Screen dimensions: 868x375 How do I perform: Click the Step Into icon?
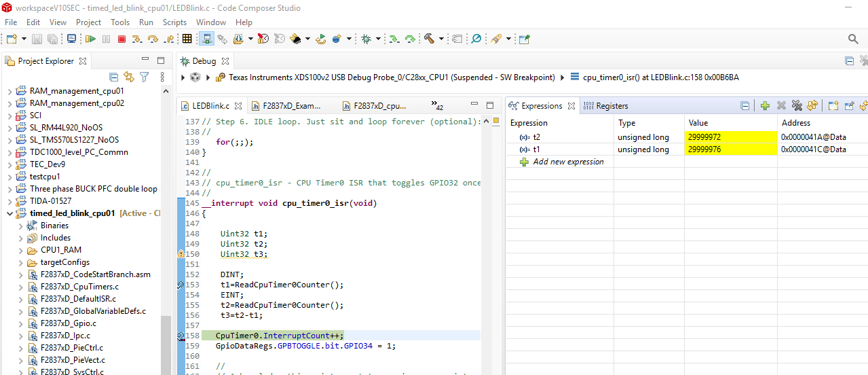[x=137, y=39]
